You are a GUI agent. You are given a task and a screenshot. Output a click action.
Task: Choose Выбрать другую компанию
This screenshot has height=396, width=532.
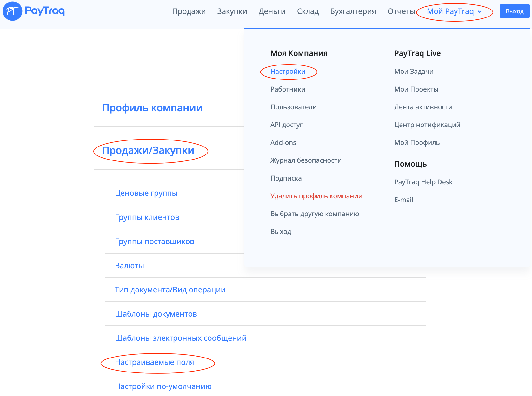(x=315, y=214)
